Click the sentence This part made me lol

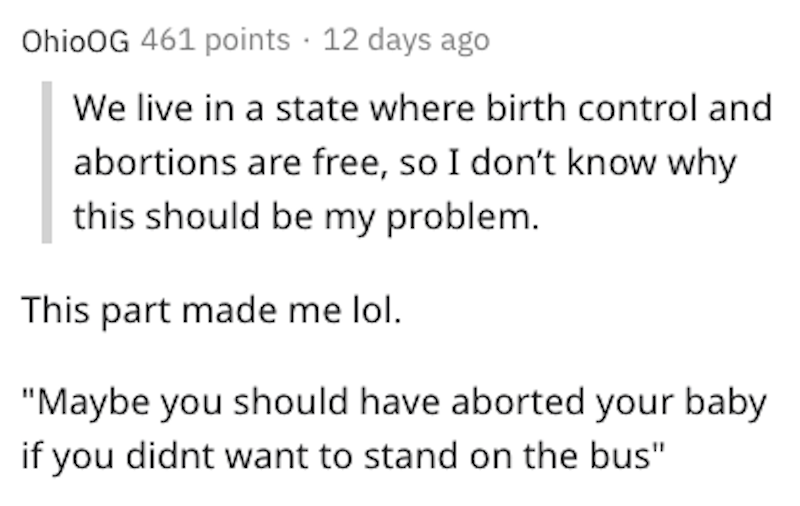tap(212, 311)
